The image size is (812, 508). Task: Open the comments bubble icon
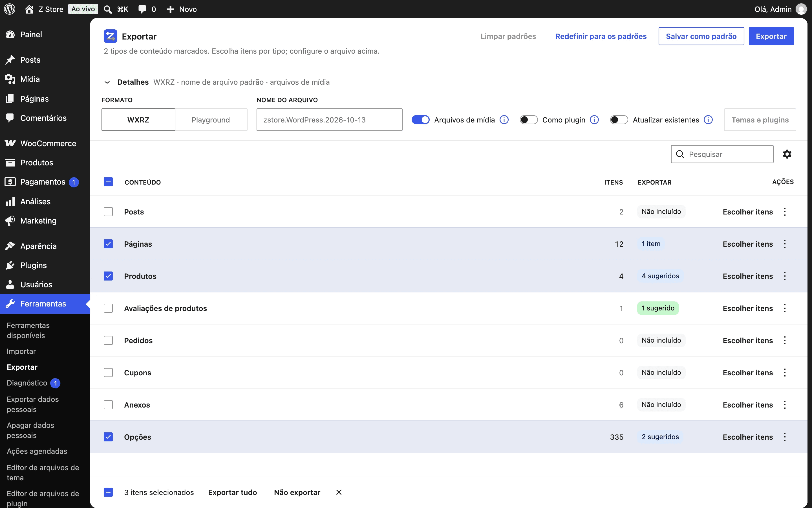click(x=142, y=9)
